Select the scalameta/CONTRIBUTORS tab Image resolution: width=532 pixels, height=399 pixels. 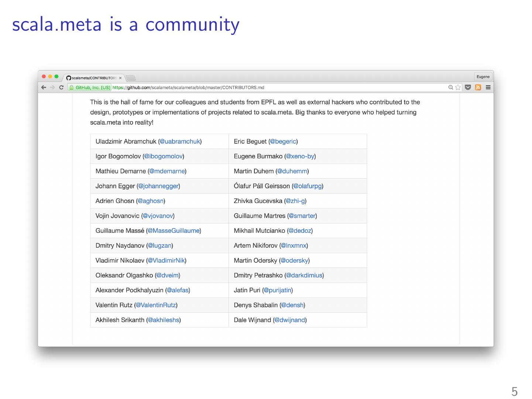tap(93, 78)
